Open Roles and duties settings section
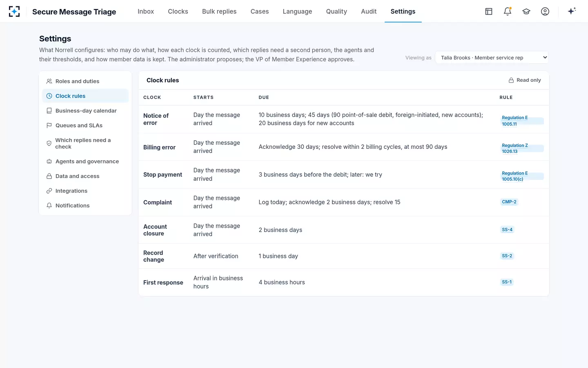 [85, 81]
